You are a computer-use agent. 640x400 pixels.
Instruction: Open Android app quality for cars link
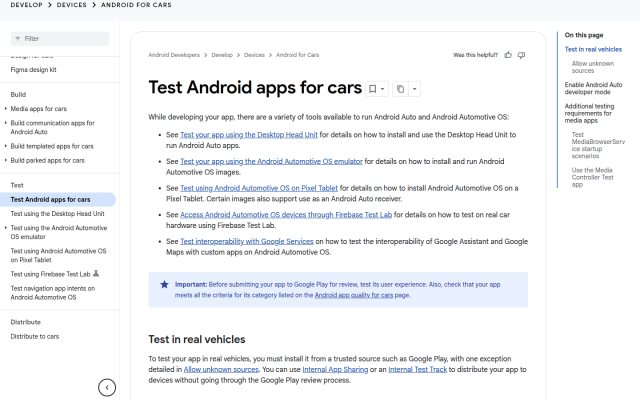coord(354,295)
